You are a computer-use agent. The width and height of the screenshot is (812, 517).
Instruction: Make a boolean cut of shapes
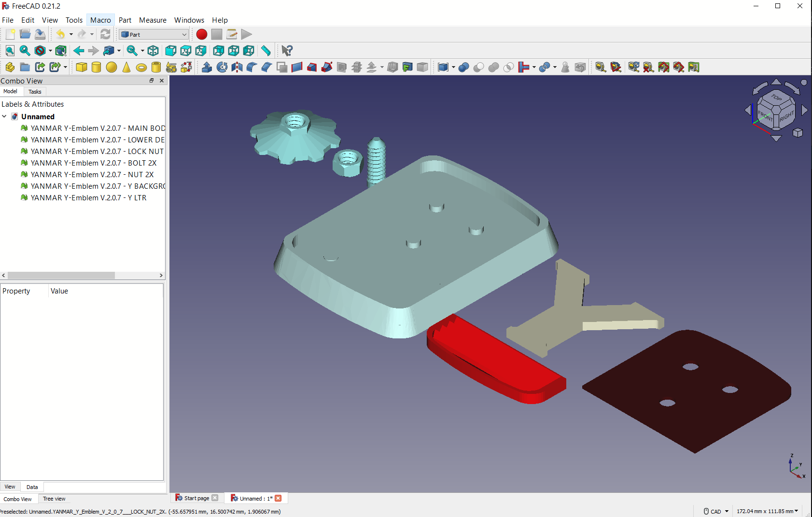point(479,67)
